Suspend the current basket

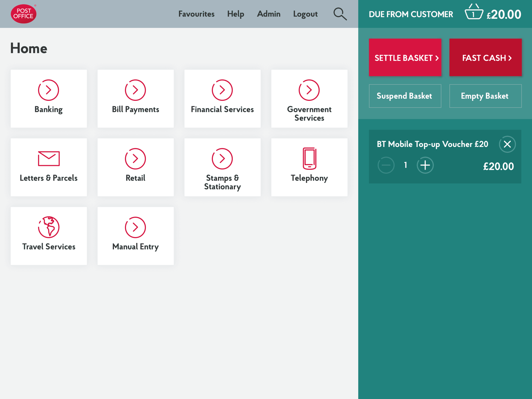point(405,96)
